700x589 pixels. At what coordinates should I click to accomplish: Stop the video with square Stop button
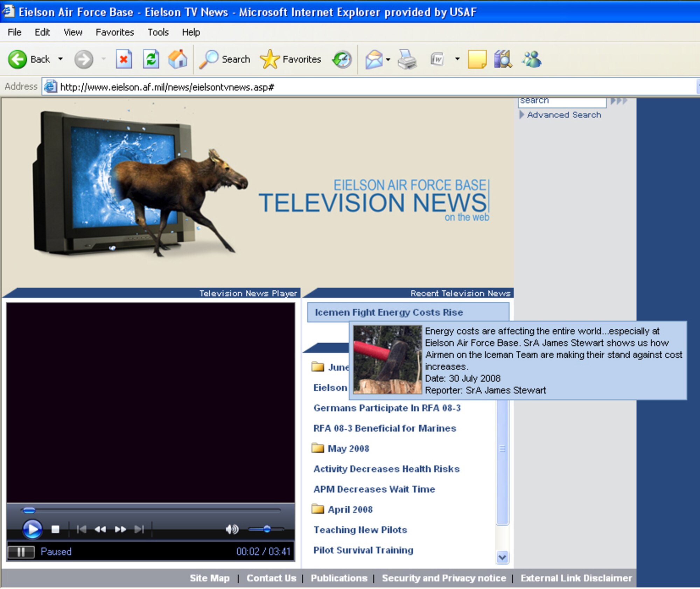(x=55, y=530)
